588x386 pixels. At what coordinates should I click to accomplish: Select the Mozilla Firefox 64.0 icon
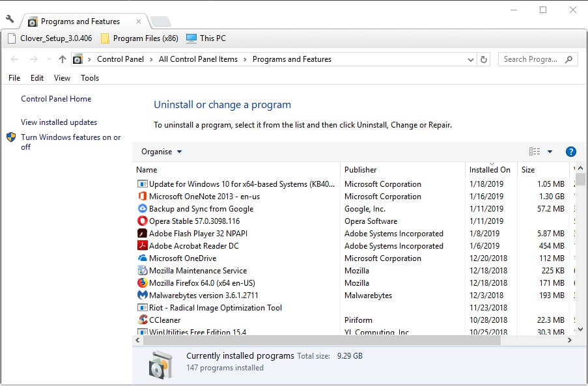click(143, 283)
